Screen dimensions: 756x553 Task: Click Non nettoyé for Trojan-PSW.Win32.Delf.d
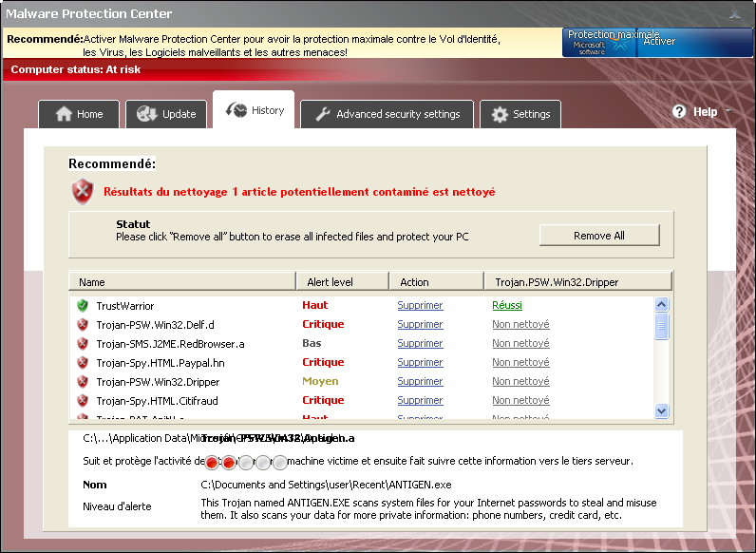[520, 324]
